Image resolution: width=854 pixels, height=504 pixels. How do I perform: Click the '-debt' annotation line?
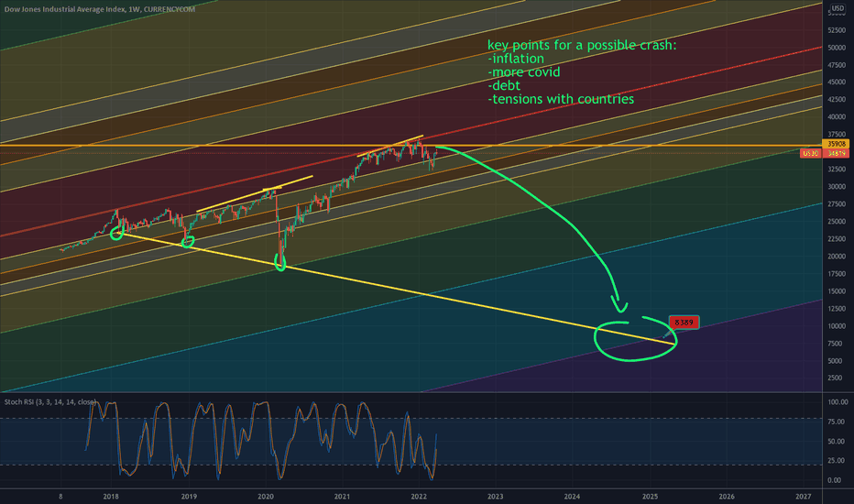(x=504, y=85)
